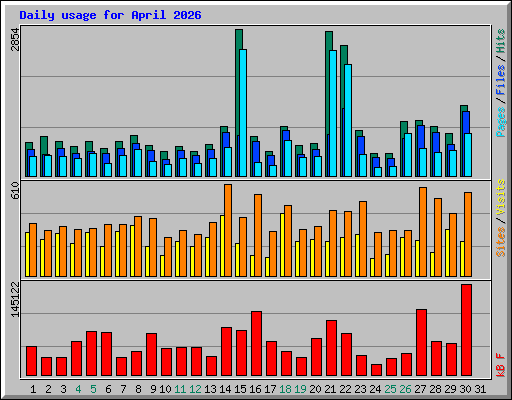
Task: Click the day 28 axis label
Action: [435, 389]
